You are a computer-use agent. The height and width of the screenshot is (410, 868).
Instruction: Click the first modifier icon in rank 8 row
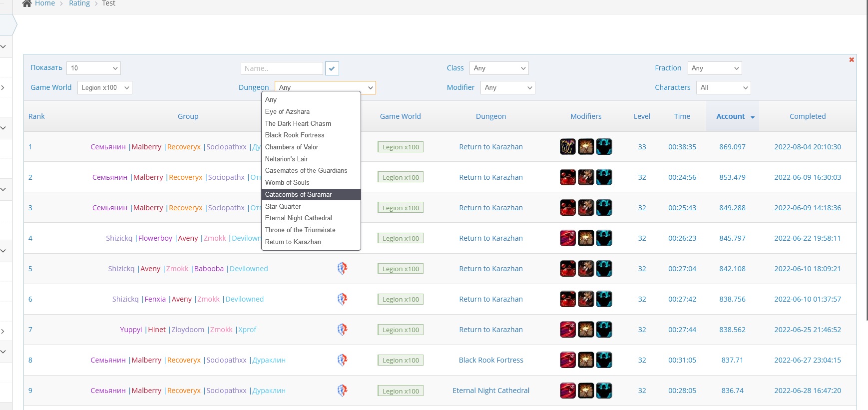click(x=568, y=360)
